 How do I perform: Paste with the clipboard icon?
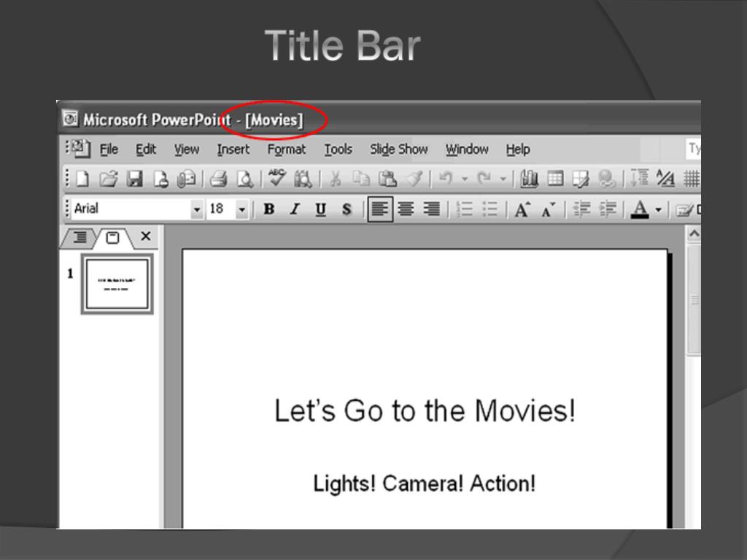[x=388, y=179]
